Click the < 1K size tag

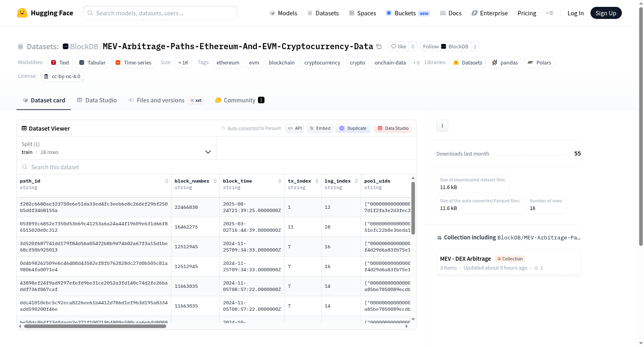point(183,62)
